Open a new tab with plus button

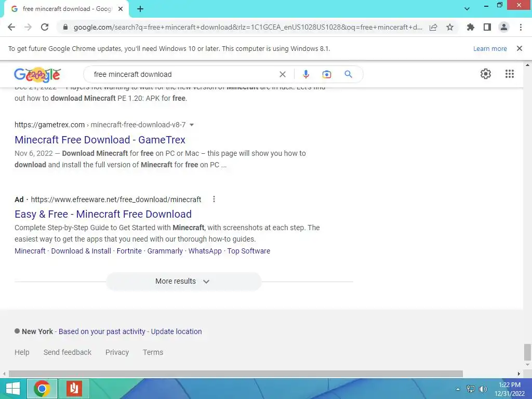point(140,9)
